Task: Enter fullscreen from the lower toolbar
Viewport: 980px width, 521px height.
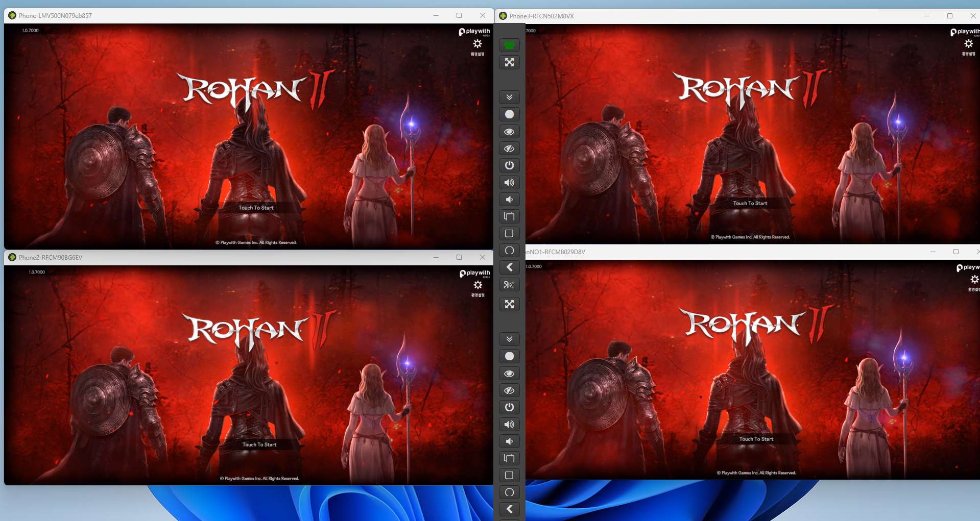Action: point(509,304)
